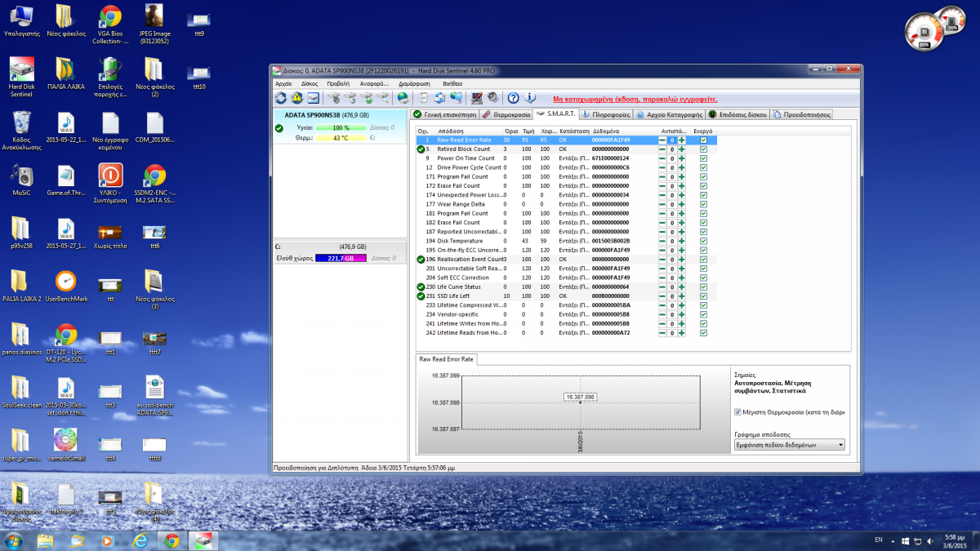Click the green status icon beside ADATA SP900NS38
Image resolution: width=980 pixels, height=551 pixels.
279,128
